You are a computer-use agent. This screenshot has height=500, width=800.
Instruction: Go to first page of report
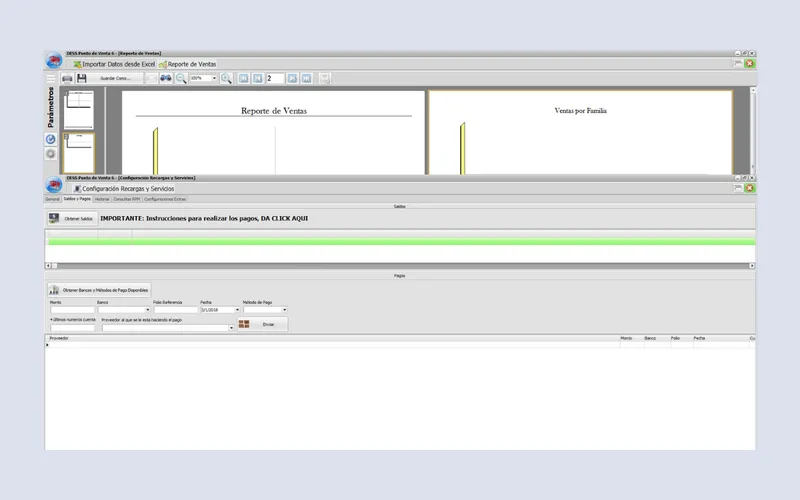(243, 78)
